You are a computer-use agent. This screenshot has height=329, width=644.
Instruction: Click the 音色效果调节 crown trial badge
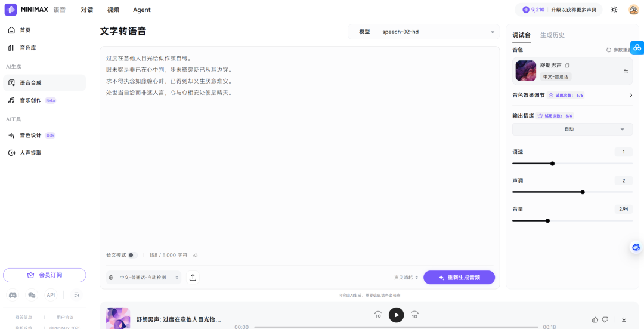tap(566, 95)
